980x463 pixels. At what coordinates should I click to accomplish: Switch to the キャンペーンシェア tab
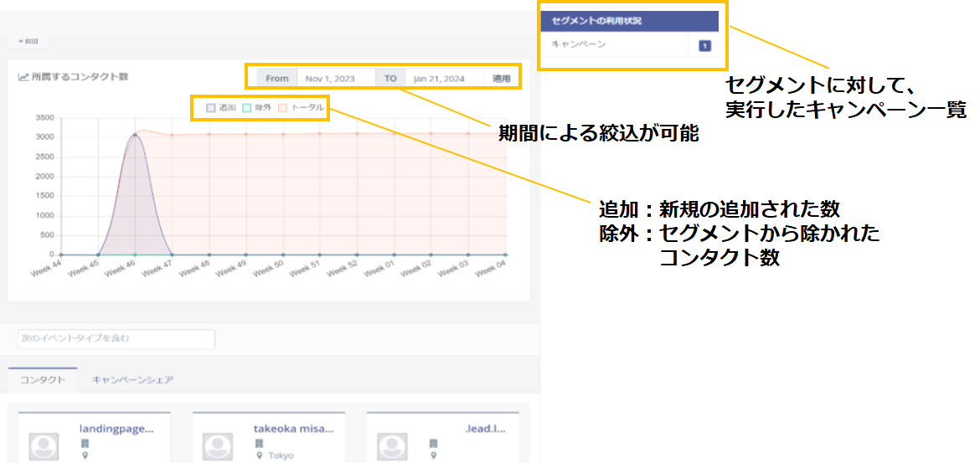tap(132, 380)
